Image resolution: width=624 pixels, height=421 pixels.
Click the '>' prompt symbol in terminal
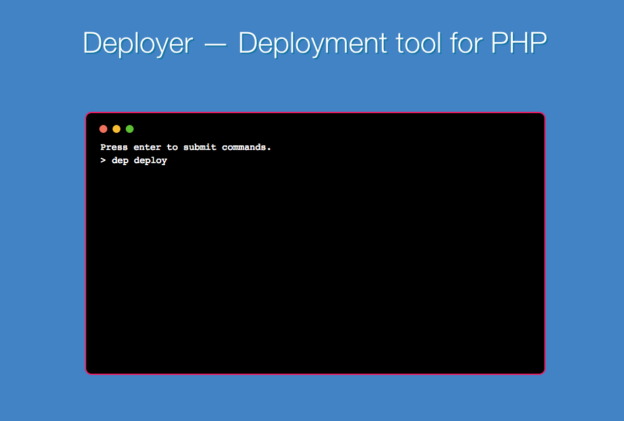[103, 160]
